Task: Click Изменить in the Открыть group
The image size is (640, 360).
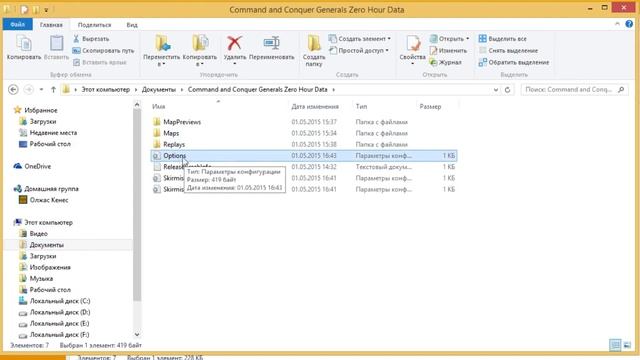Action: tap(448, 51)
